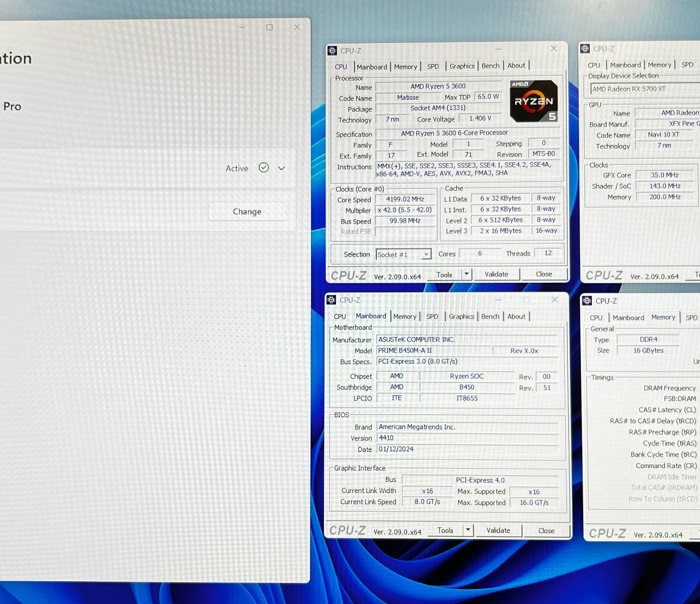Select the Mainboard tab in the Mainboard window
Viewport: 700px width, 604px height.
371,316
